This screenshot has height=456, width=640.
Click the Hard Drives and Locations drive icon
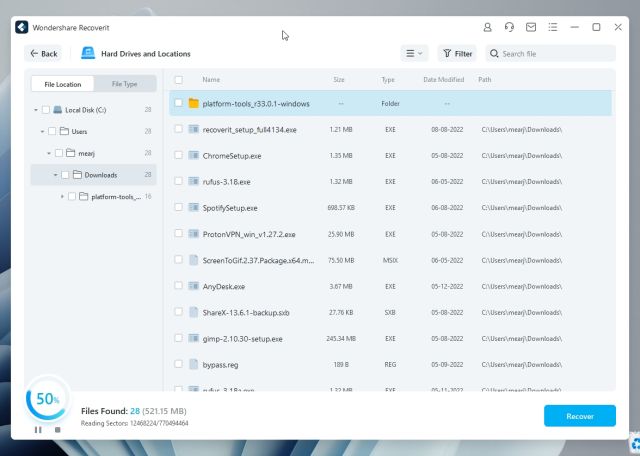(88, 53)
